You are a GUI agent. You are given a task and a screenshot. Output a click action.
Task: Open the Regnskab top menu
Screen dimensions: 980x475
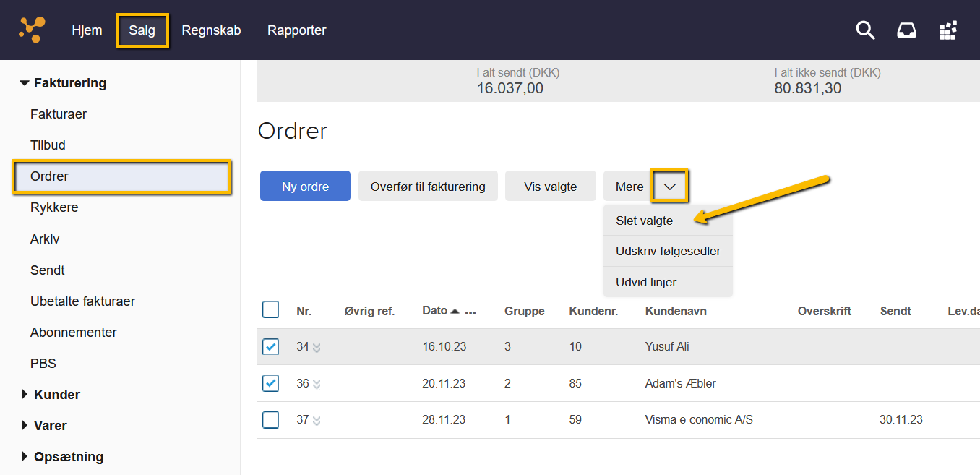[211, 30]
